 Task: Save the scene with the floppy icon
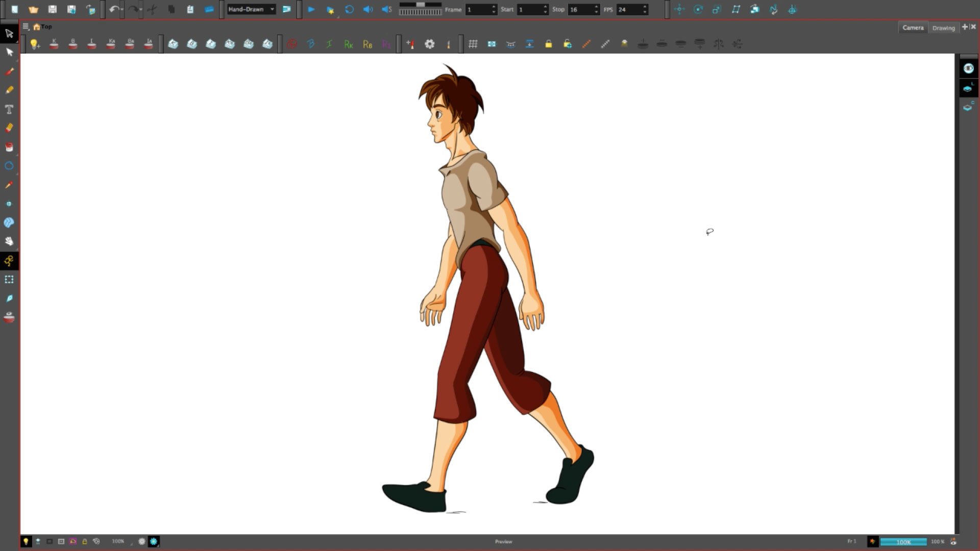(52, 9)
